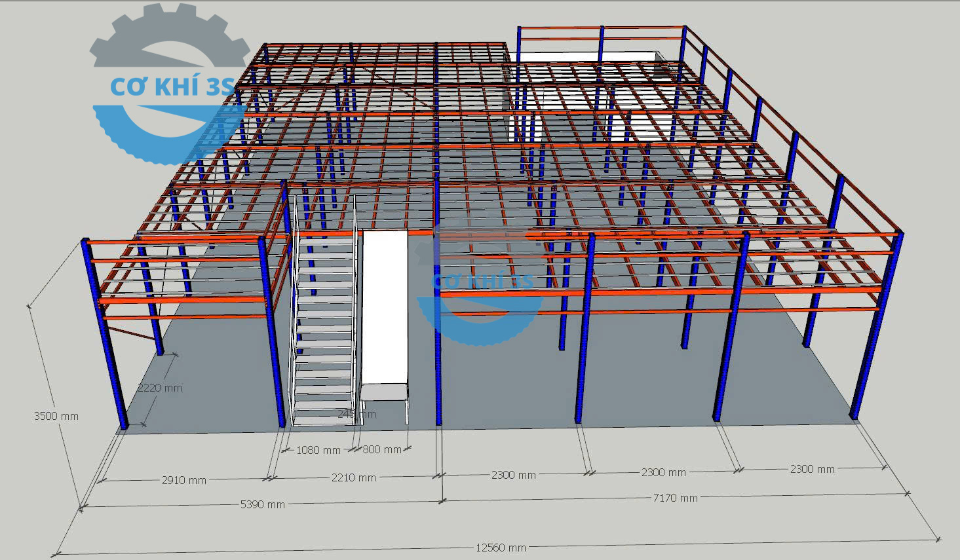Screen dimensions: 960x560
Task: Click the rightmost 2300 mm dimension label
Action: click(x=812, y=469)
